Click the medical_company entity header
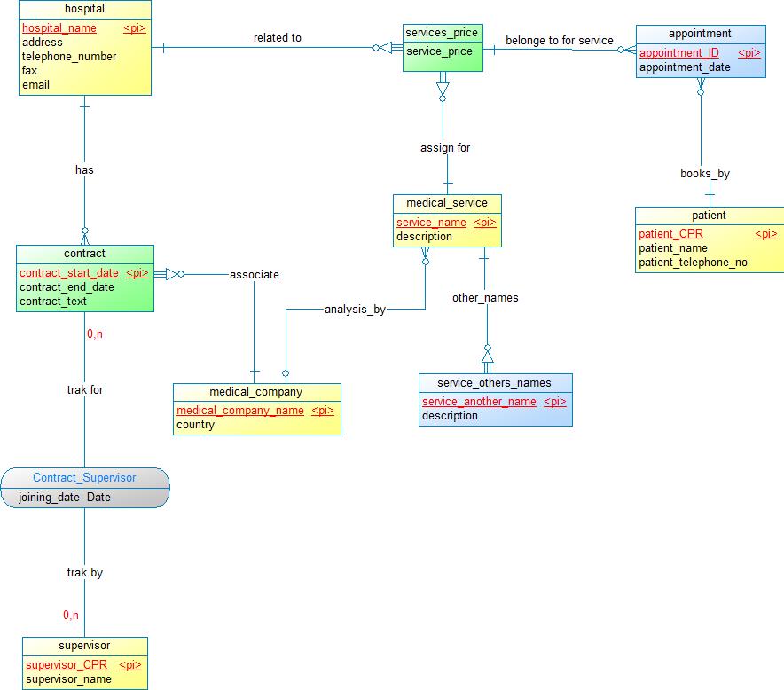Viewport: 784px width, 690px height. (x=255, y=392)
